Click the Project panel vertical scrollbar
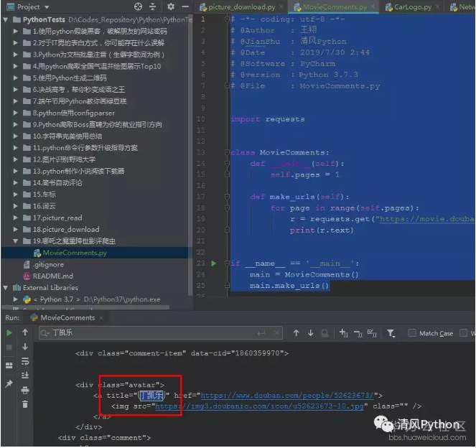Screen dimensions: 476x448 (x=190, y=155)
